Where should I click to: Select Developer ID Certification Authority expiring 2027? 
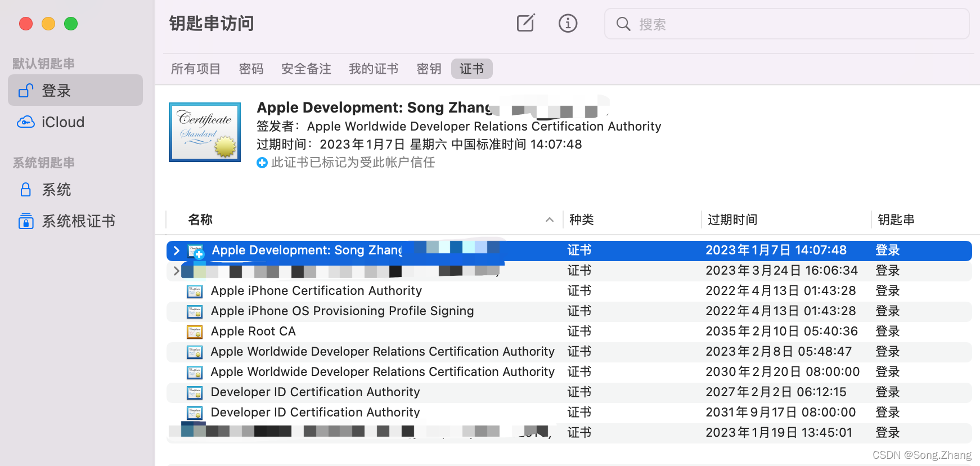pos(569,392)
